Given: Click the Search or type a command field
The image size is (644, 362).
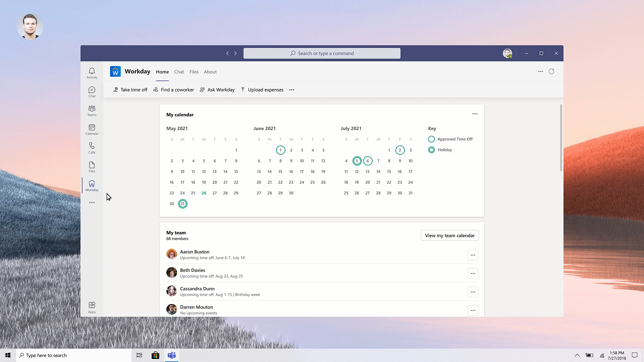Looking at the screenshot, I should (x=322, y=53).
